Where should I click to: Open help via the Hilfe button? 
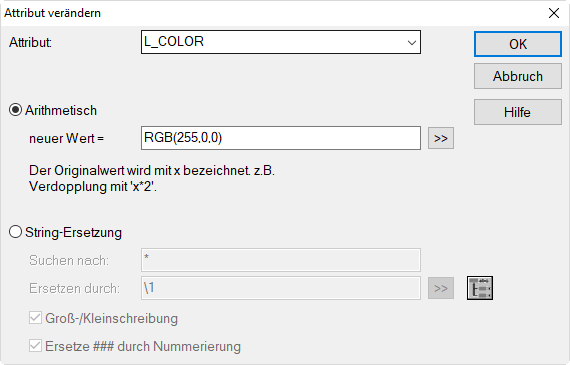[518, 112]
